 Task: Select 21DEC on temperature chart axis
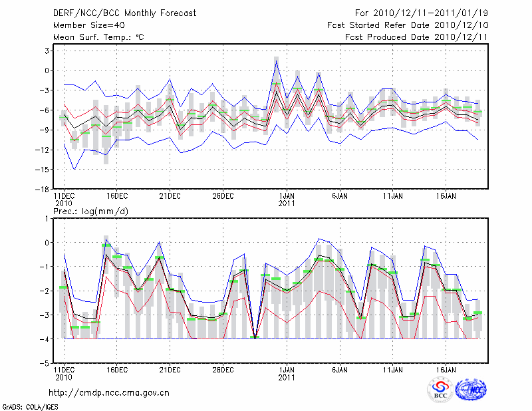pyautogui.click(x=170, y=196)
